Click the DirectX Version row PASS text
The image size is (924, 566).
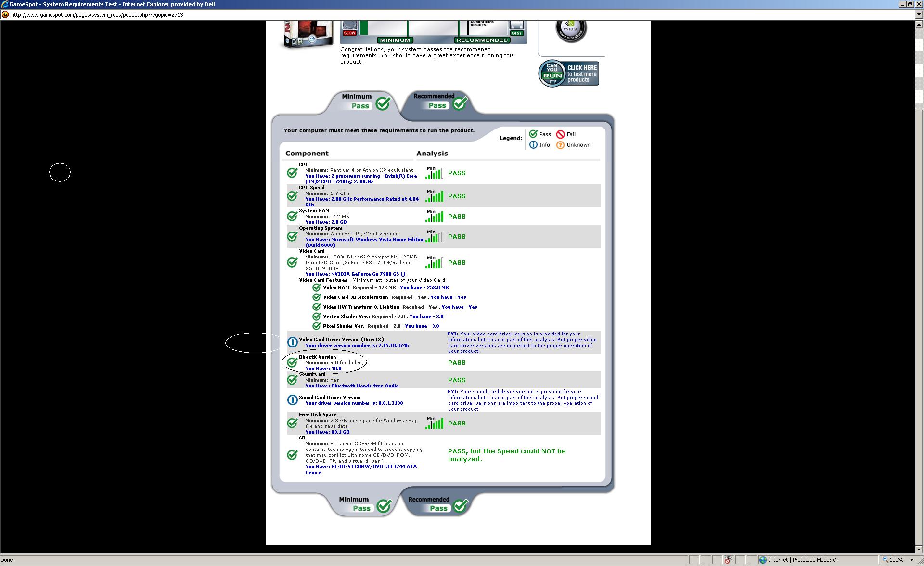point(457,363)
